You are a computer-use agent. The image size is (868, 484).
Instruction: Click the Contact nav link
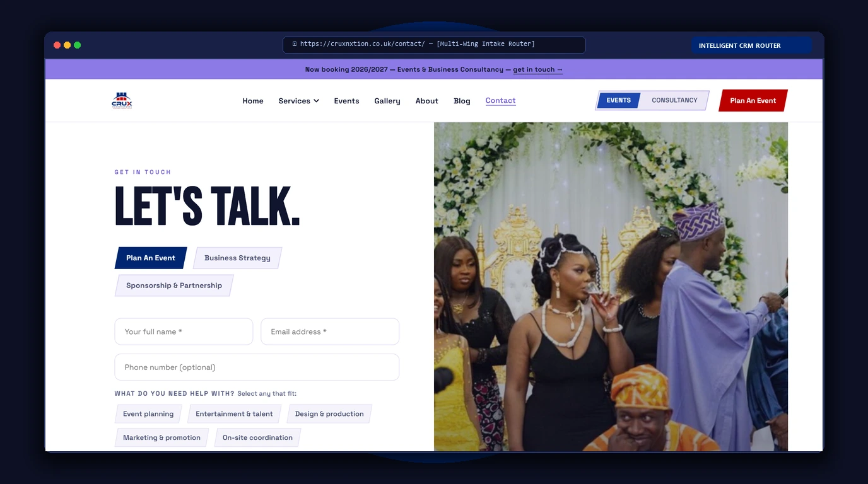click(501, 101)
